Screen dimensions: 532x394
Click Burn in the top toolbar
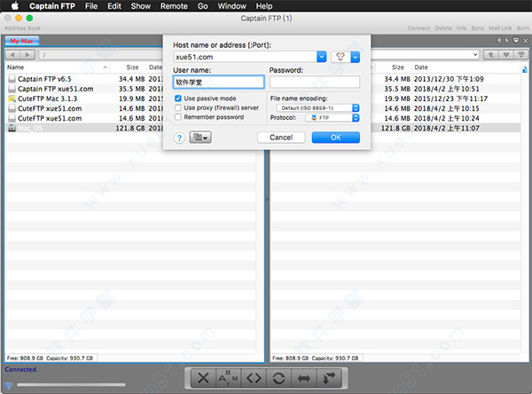522,28
